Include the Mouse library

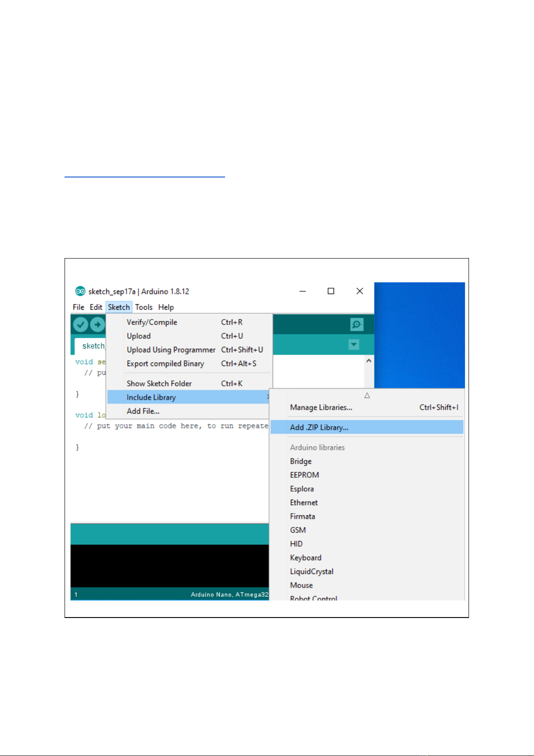367,585
